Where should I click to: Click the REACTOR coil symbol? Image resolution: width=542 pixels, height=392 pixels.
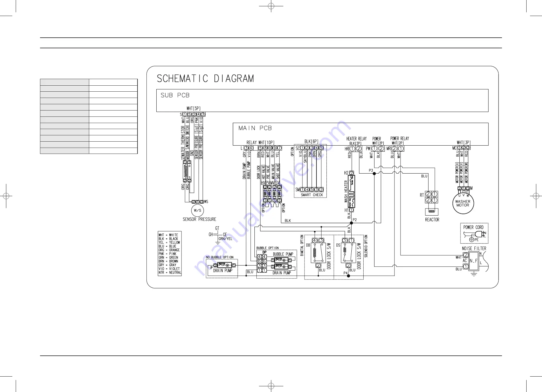(x=432, y=212)
